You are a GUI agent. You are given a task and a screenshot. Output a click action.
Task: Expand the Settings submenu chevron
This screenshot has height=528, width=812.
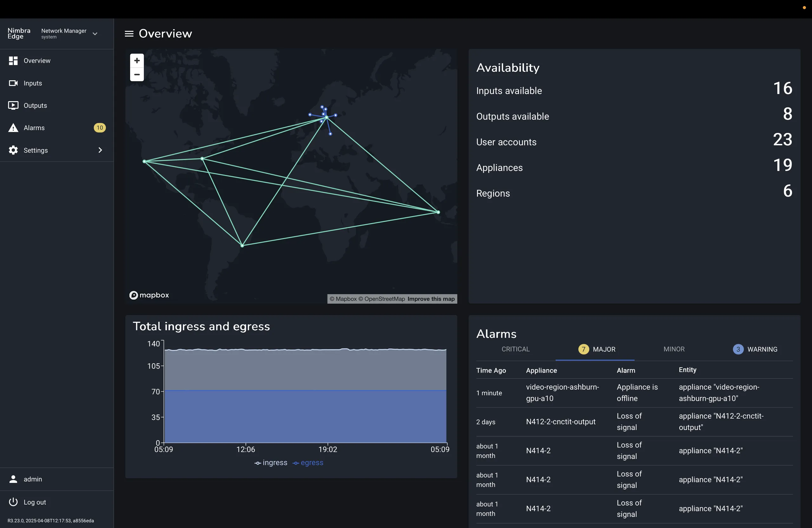click(100, 150)
